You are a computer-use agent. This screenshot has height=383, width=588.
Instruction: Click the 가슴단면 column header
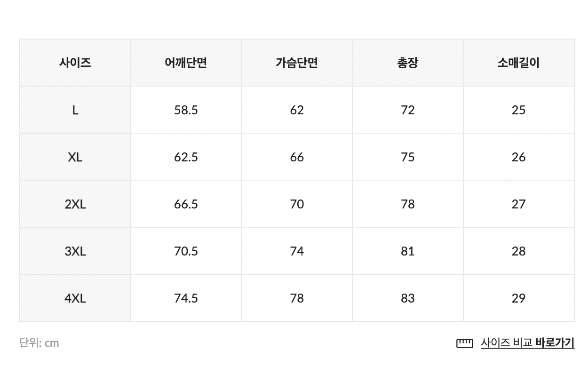297,63
